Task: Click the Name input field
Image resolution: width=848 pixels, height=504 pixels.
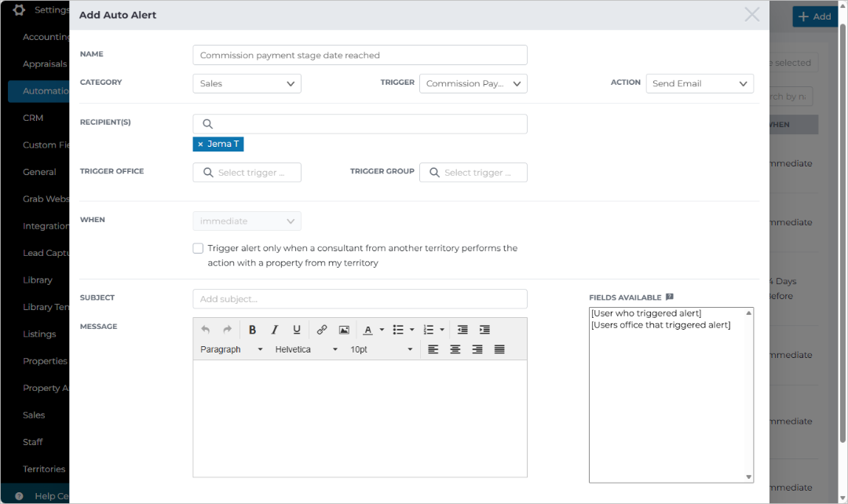Action: (x=360, y=55)
